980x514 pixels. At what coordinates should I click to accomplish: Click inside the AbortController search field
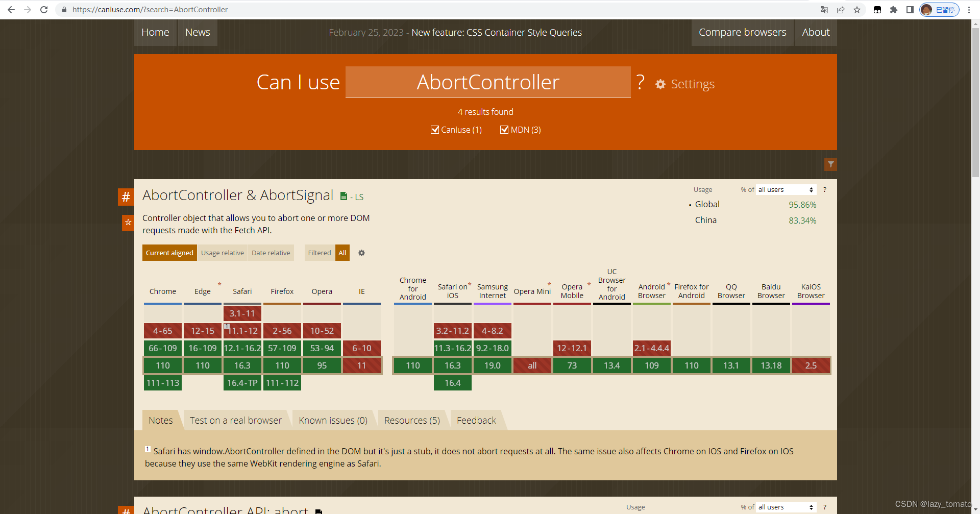[x=487, y=82]
